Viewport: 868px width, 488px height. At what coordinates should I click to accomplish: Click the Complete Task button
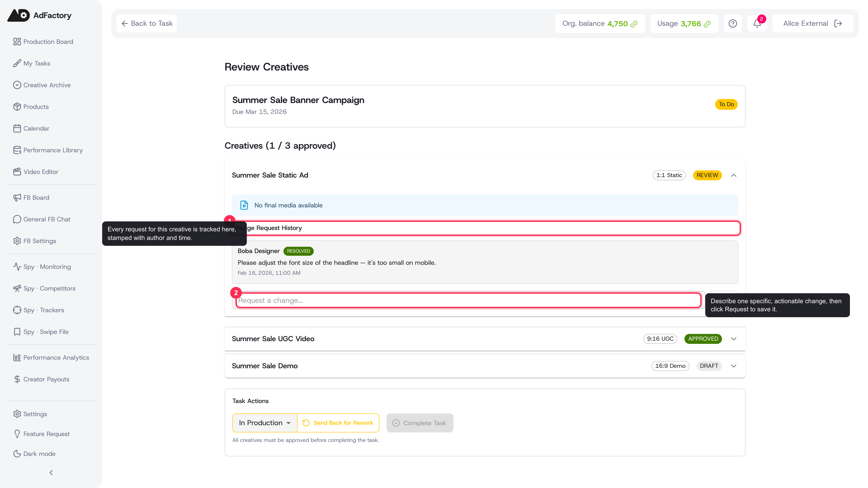coord(420,423)
